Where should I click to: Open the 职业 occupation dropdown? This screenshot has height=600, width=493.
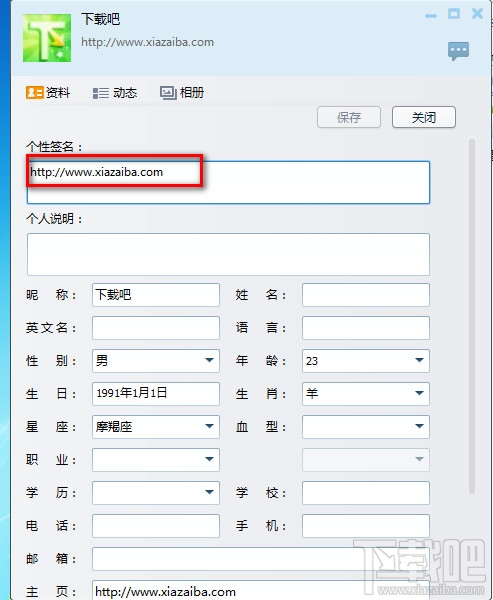[x=209, y=459]
